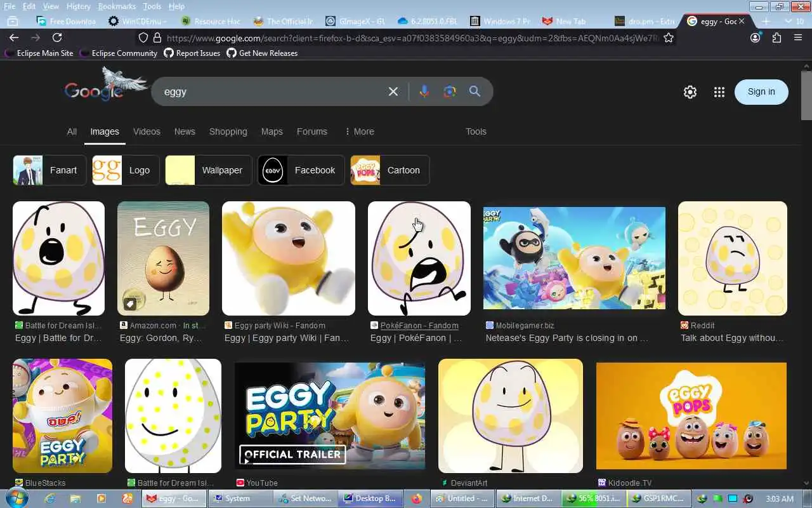Select the Videos search tab
Screen dimensions: 812x508
pyautogui.click(x=147, y=131)
